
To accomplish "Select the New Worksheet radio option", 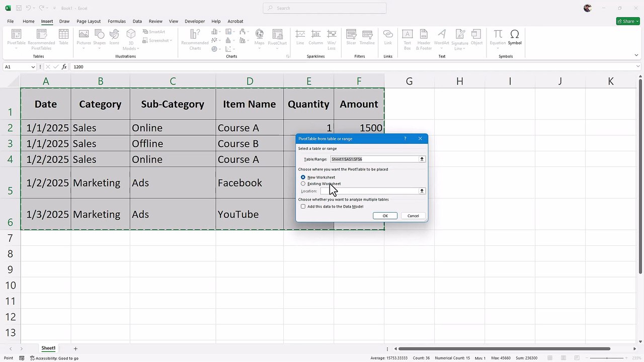I will coord(303,177).
